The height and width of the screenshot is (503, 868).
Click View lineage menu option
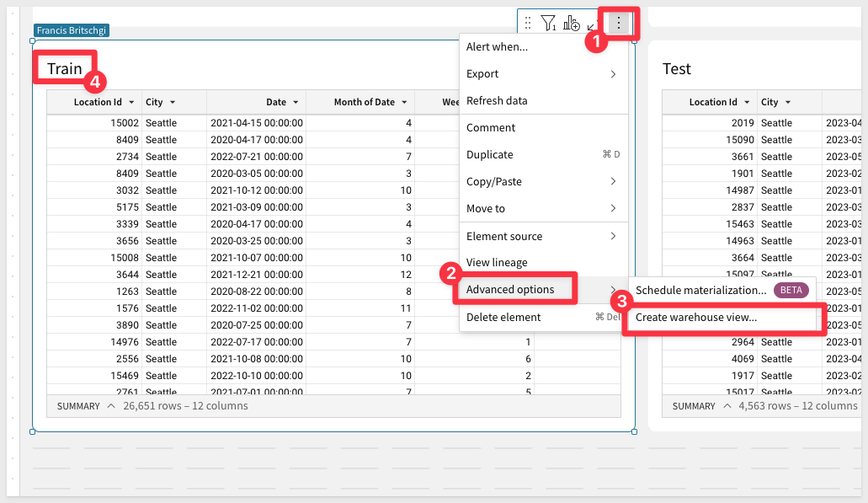click(497, 262)
